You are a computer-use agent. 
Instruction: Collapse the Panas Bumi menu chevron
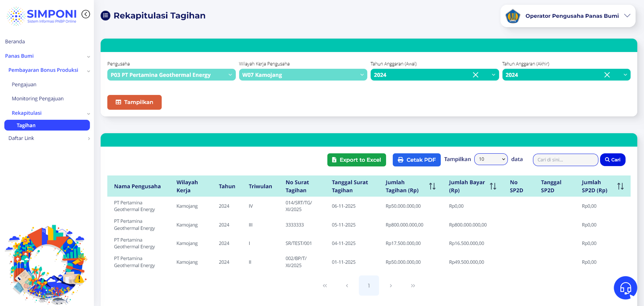click(x=89, y=57)
